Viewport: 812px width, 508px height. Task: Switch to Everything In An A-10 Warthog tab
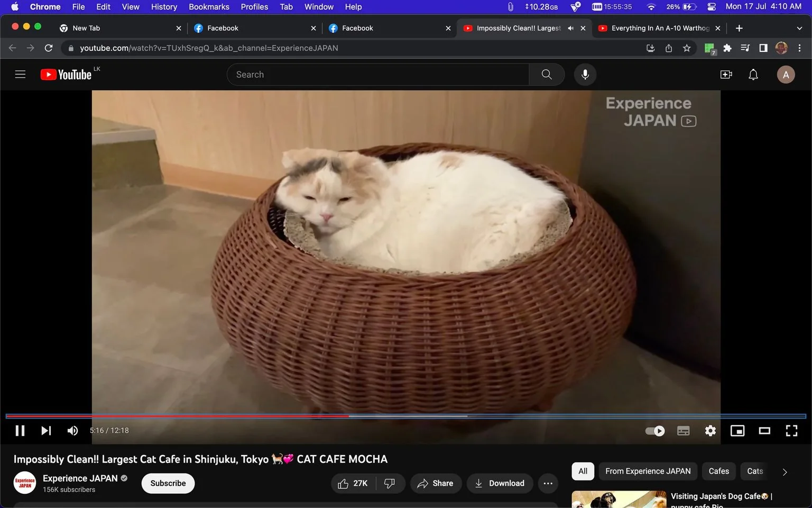(658, 28)
